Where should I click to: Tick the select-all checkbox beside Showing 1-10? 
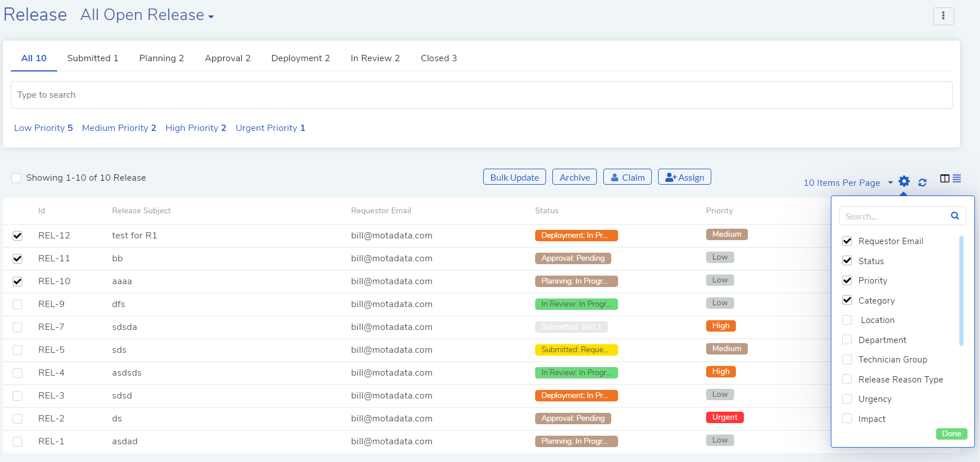tap(17, 178)
